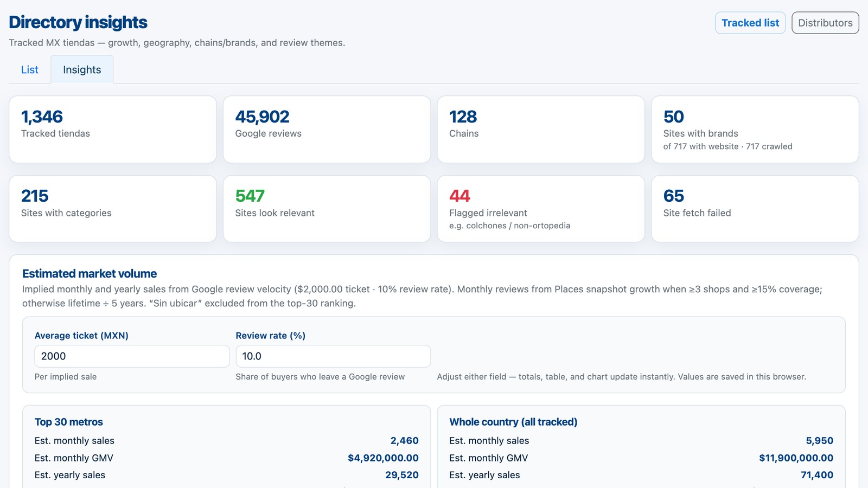The width and height of the screenshot is (868, 488).
Task: Click Whole country GMV $11,900,000.00
Action: [x=796, y=458]
